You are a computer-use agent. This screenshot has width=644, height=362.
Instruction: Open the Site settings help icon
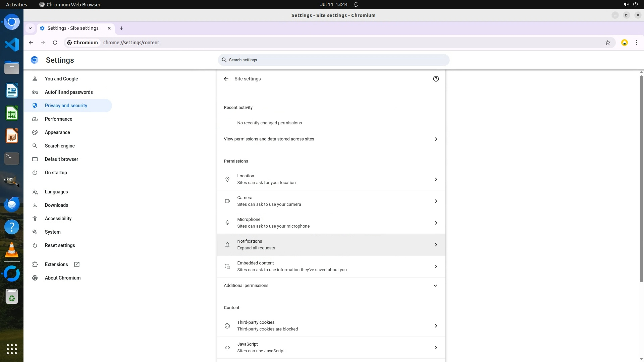pyautogui.click(x=436, y=79)
